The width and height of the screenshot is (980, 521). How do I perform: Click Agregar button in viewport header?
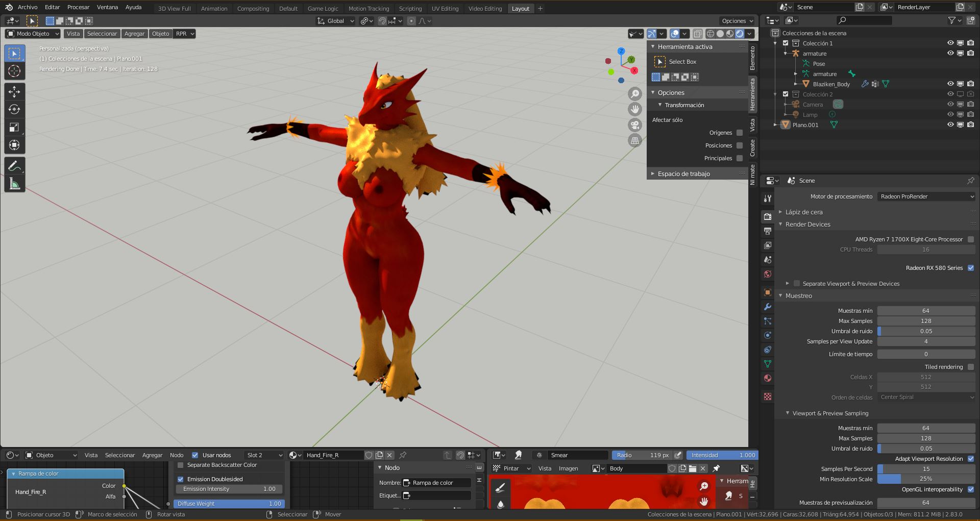(134, 34)
